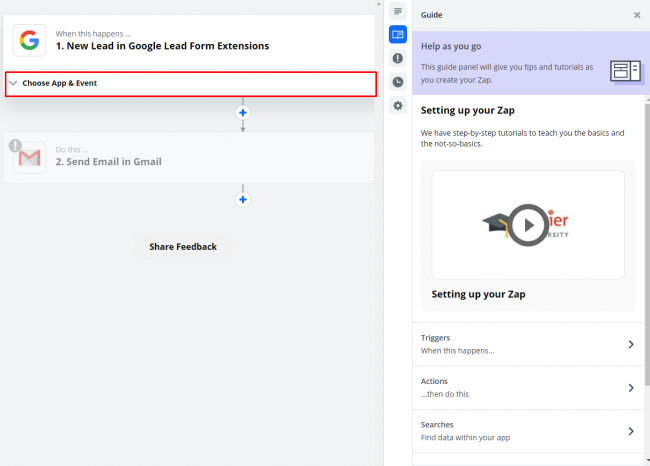This screenshot has height=466, width=650.
Task: Open the Send Email in Gmail step
Action: [109, 161]
